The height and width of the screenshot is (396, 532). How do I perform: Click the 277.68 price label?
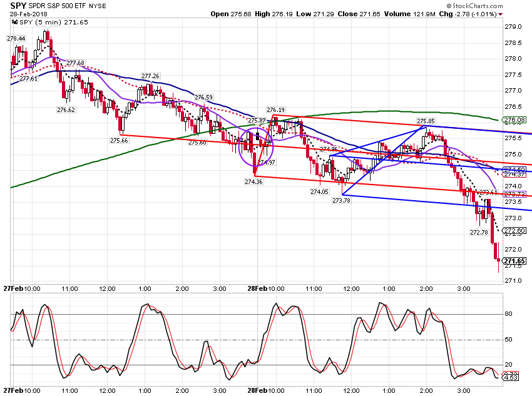pyautogui.click(x=75, y=63)
